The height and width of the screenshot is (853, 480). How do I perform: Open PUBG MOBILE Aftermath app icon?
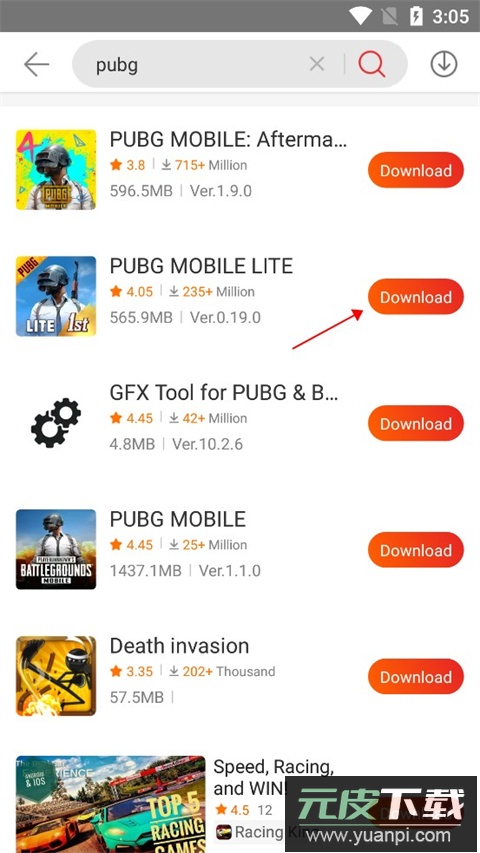tap(56, 170)
